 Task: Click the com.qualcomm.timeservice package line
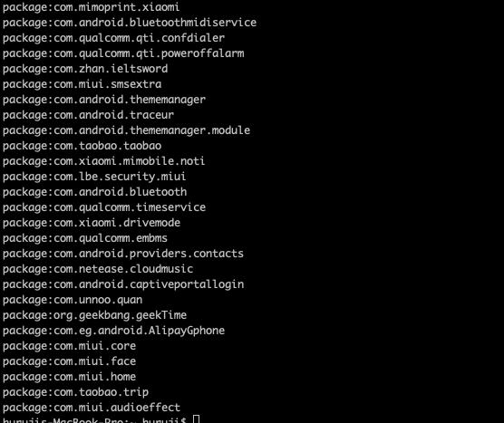point(104,207)
